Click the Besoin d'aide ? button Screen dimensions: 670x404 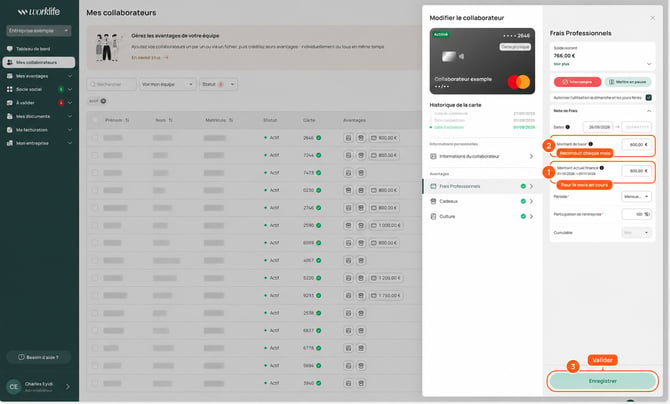(x=39, y=357)
